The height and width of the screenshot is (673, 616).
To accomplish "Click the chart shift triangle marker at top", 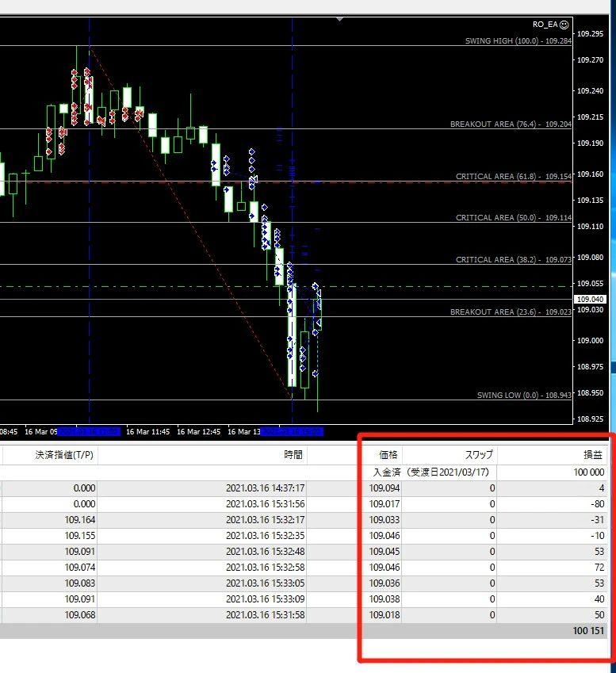I will tap(340, 18).
